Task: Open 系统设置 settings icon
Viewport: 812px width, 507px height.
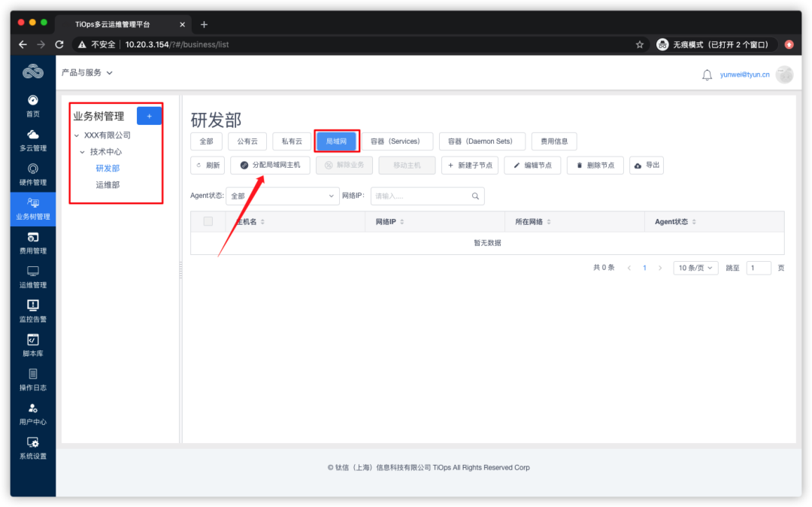Action: [32, 446]
